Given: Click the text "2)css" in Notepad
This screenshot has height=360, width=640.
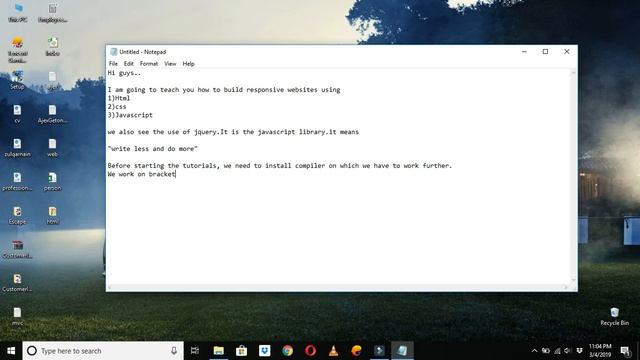Looking at the screenshot, I should click(117, 107).
